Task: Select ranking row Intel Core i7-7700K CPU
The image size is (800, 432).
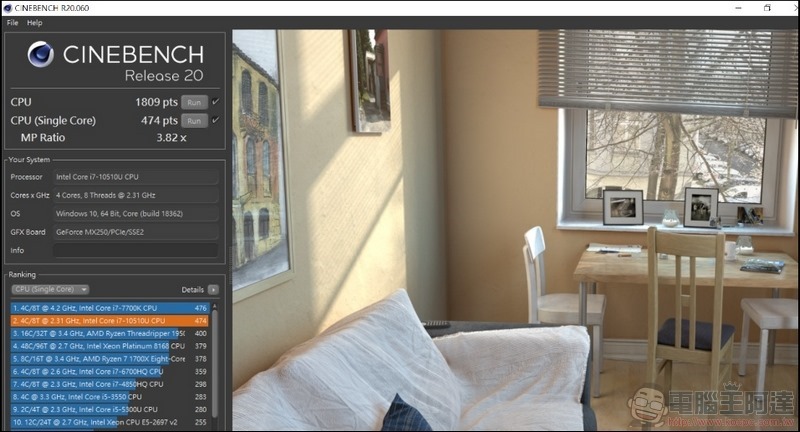Action: (110, 308)
